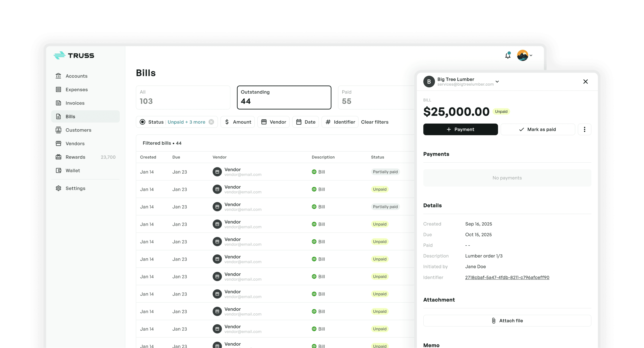Click the notification bell icon

[x=507, y=55]
